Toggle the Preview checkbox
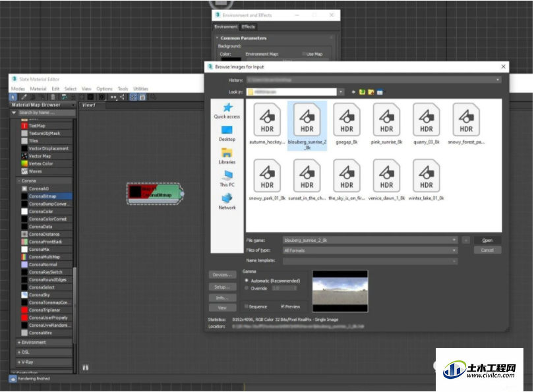This screenshot has height=392, width=534. [x=283, y=306]
